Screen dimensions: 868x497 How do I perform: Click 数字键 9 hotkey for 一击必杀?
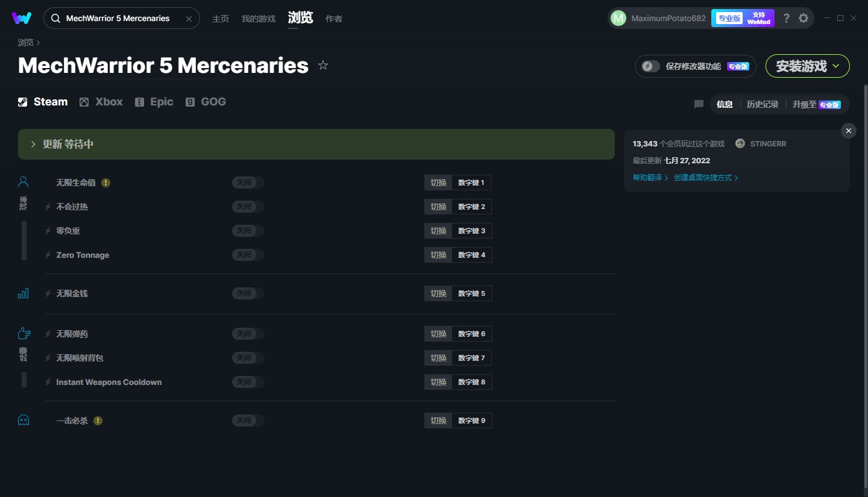(x=471, y=420)
